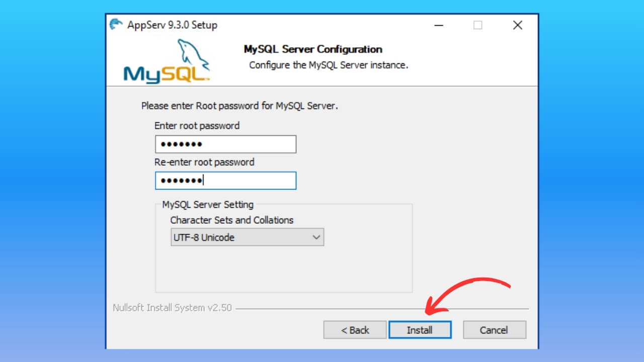644x362 pixels.
Task: Click 'Configure the MySQL Server instance.' text
Action: point(329,65)
